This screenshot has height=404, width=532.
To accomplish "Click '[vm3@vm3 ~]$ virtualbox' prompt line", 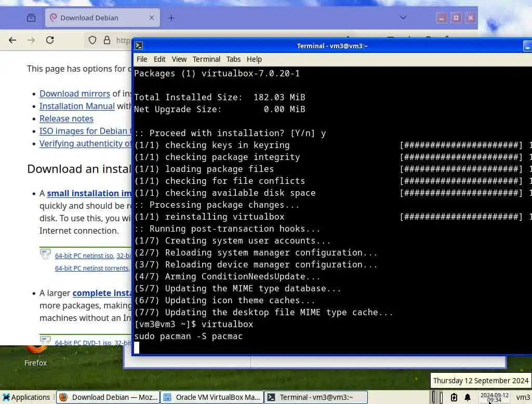I will pos(194,324).
